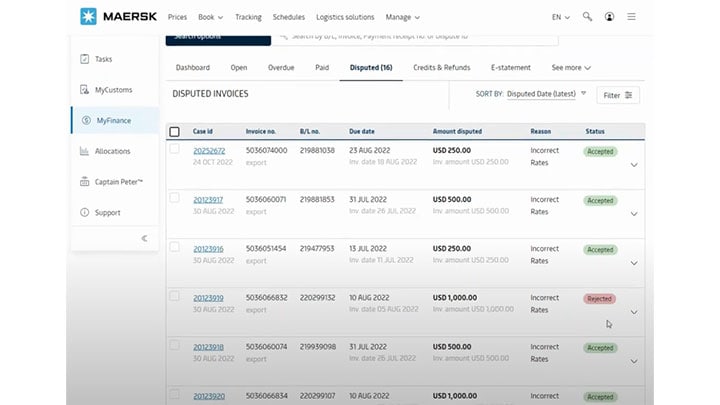Open Tracking in the top navigation

[248, 17]
